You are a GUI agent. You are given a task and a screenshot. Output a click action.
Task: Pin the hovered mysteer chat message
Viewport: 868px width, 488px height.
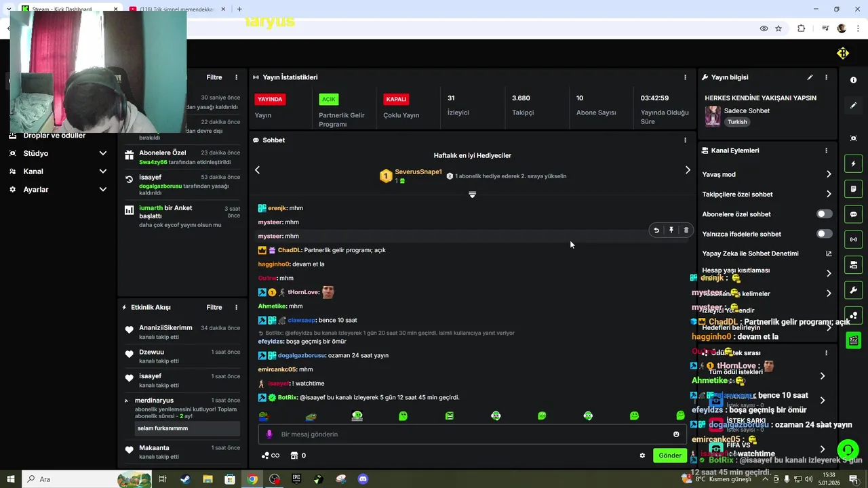coord(671,230)
